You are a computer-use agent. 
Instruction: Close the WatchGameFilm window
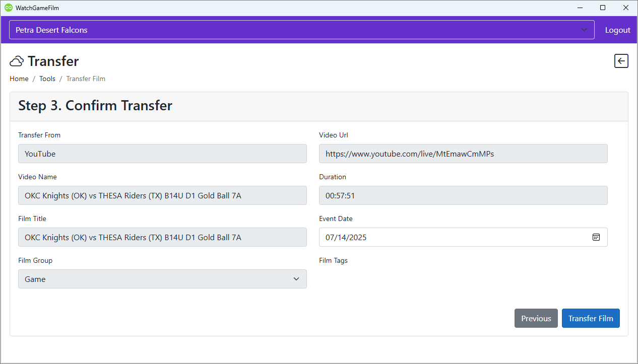pyautogui.click(x=626, y=8)
